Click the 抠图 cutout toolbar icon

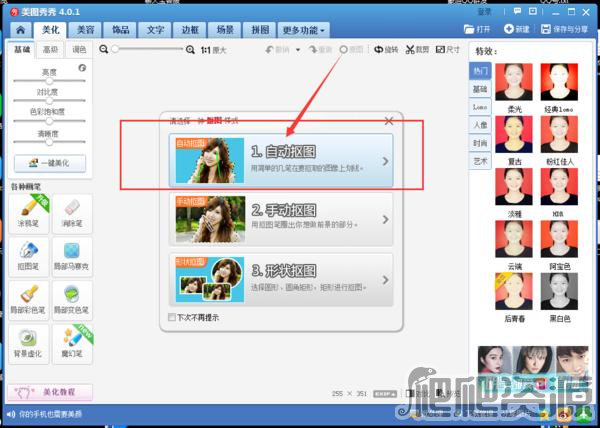tap(344, 50)
